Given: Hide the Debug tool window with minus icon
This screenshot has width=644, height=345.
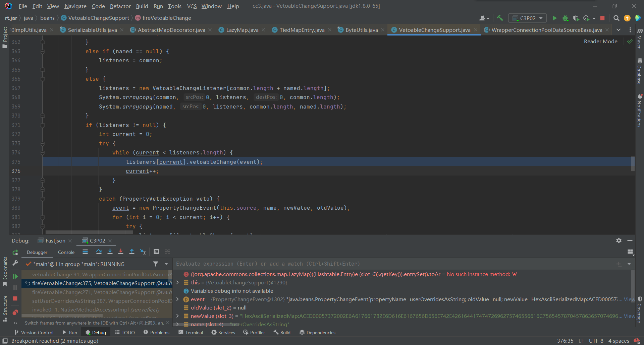Looking at the screenshot, I should (x=630, y=240).
